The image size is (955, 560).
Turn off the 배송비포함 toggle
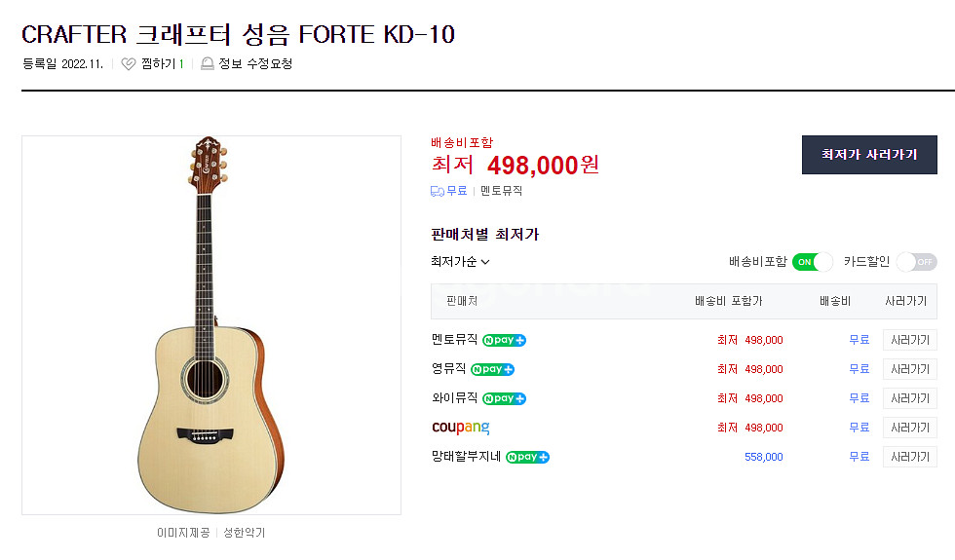coord(813,261)
